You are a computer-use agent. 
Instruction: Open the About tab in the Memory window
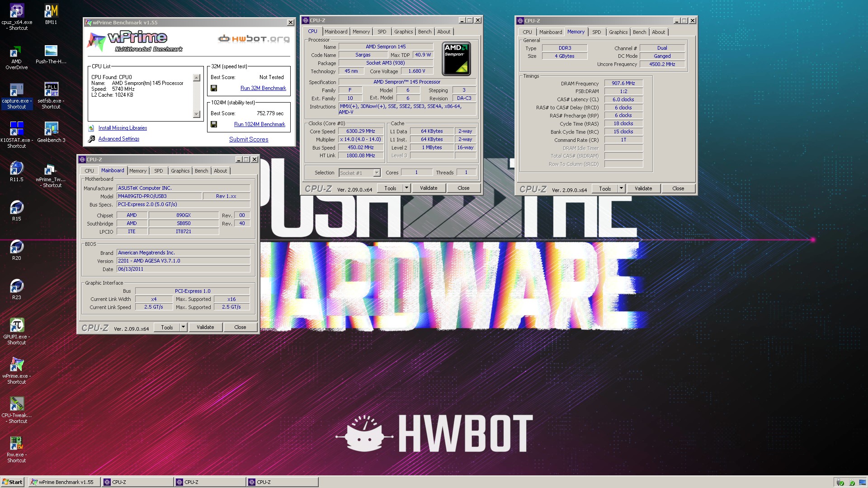point(658,32)
